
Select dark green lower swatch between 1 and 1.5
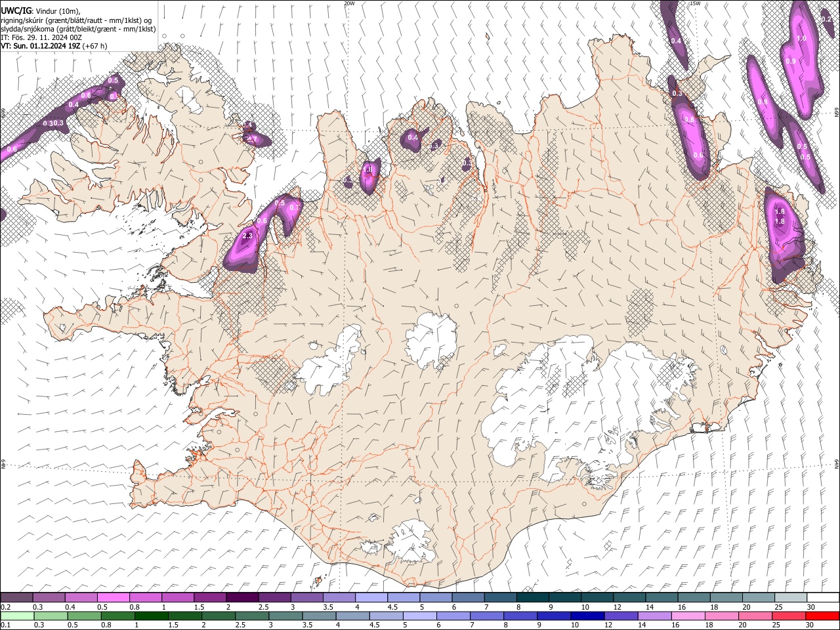152,616
